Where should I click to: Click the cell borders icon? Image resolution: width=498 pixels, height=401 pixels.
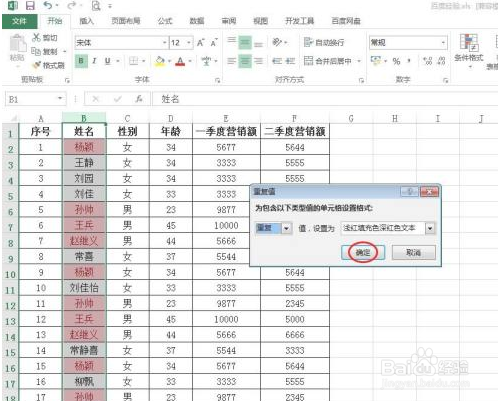(133, 61)
